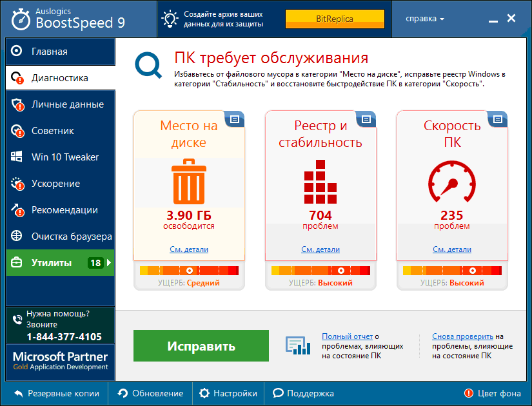Open См. детали under Реестр и стабильность

[320, 249]
